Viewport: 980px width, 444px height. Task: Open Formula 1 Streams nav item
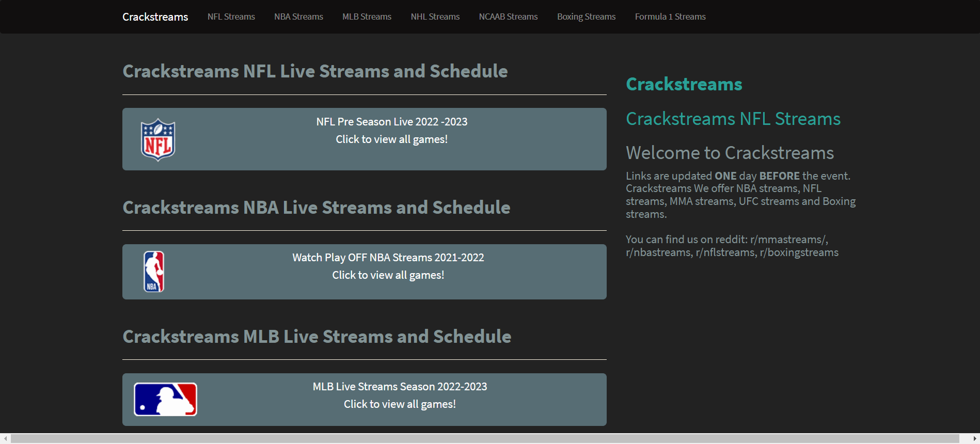(x=670, y=17)
